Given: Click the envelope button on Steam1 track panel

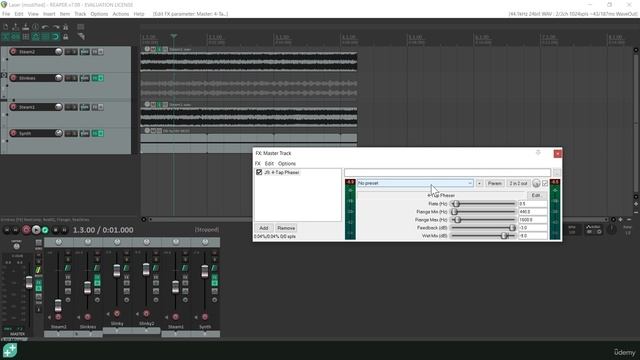Looking at the screenshot, I should click(84, 107).
